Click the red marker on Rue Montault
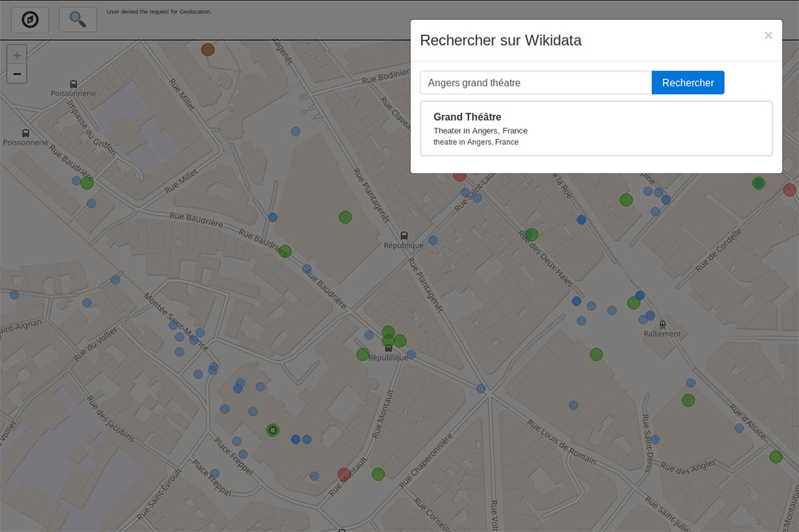 coord(344,474)
